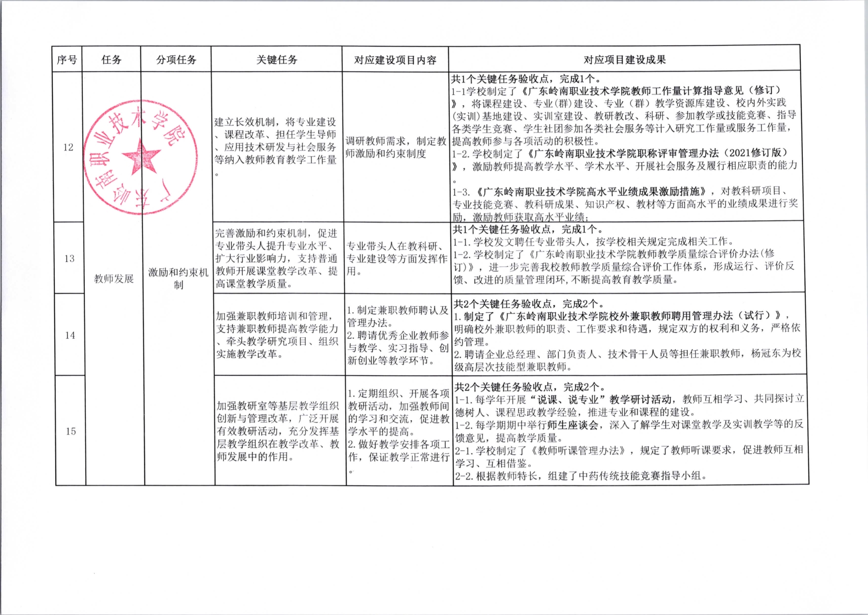Click the 任务 column header
Screen dimensions: 868x615
[x=111, y=60]
